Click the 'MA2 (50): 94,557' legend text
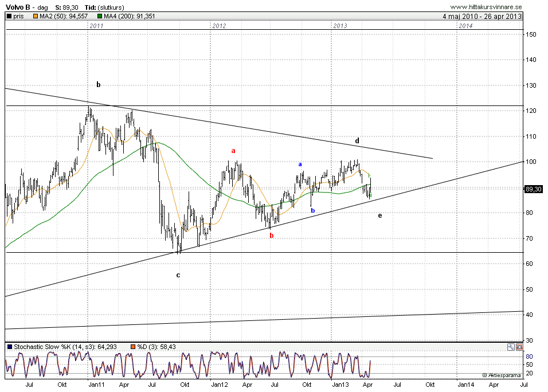Image resolution: width=548 pixels, height=392 pixels. tap(64, 16)
